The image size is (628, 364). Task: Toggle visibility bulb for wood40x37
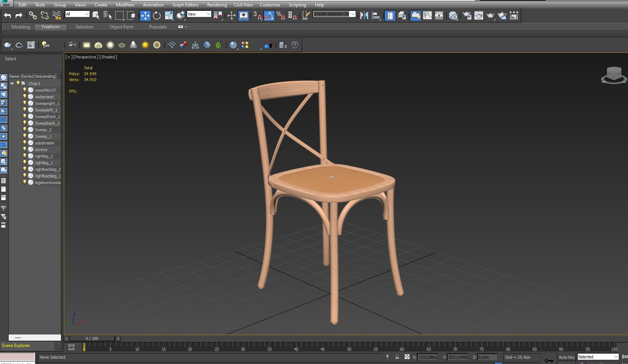[x=25, y=90]
